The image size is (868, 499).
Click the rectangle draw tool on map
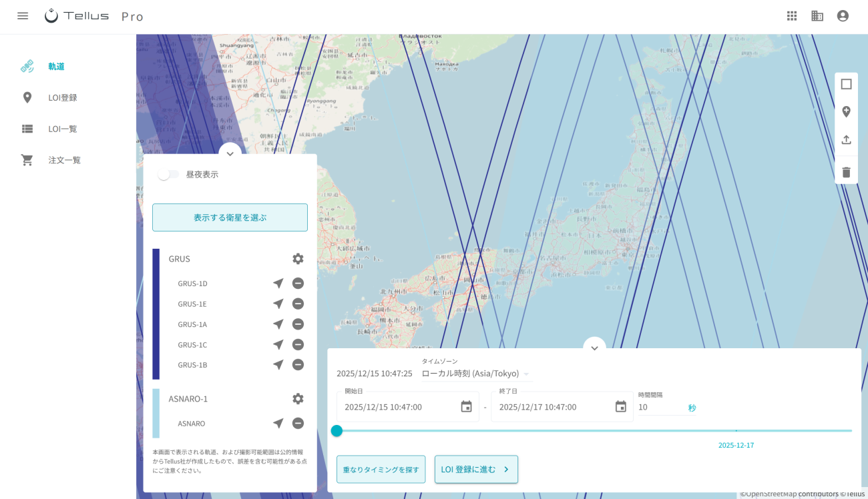pyautogui.click(x=846, y=84)
